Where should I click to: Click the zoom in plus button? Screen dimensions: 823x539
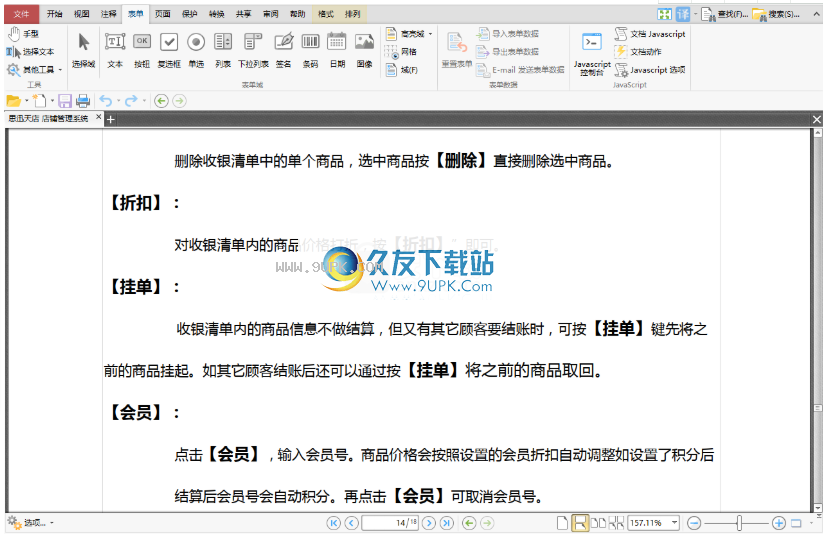point(779,523)
